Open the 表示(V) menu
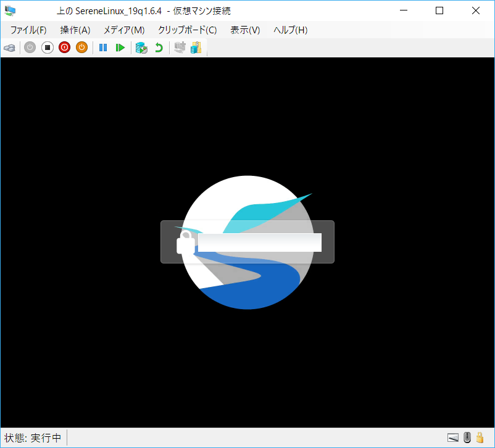Image resolution: width=495 pixels, height=448 pixels. [x=245, y=30]
